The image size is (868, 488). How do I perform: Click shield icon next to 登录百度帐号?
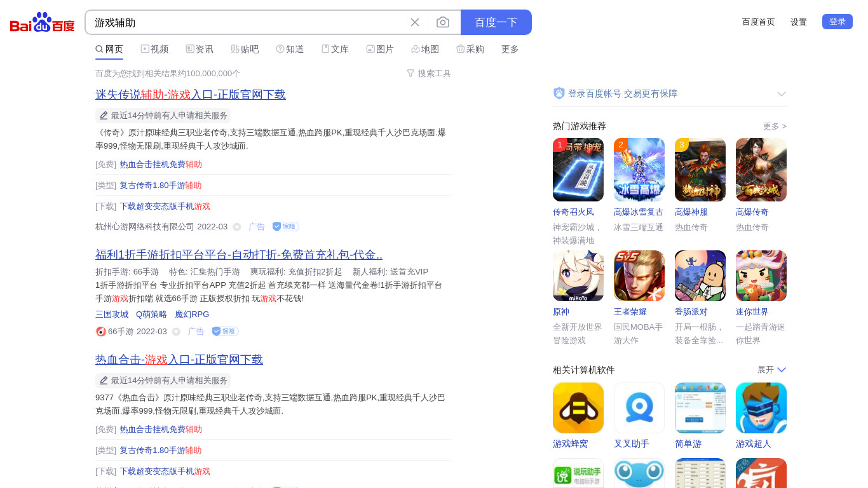point(559,93)
